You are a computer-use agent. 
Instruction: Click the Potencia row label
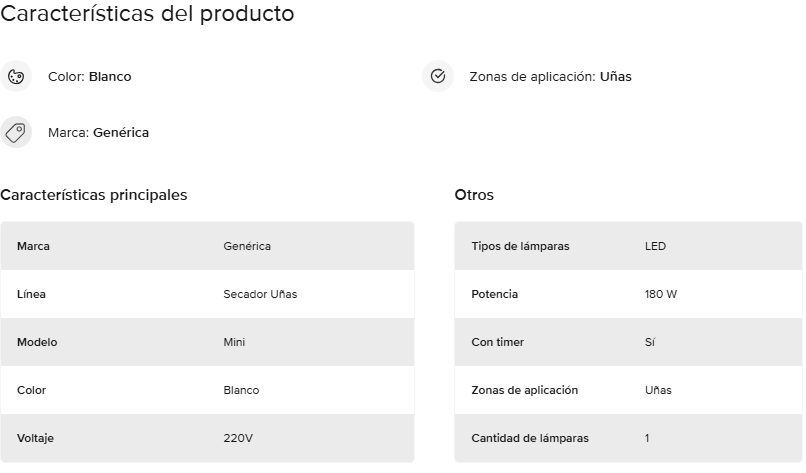click(494, 294)
